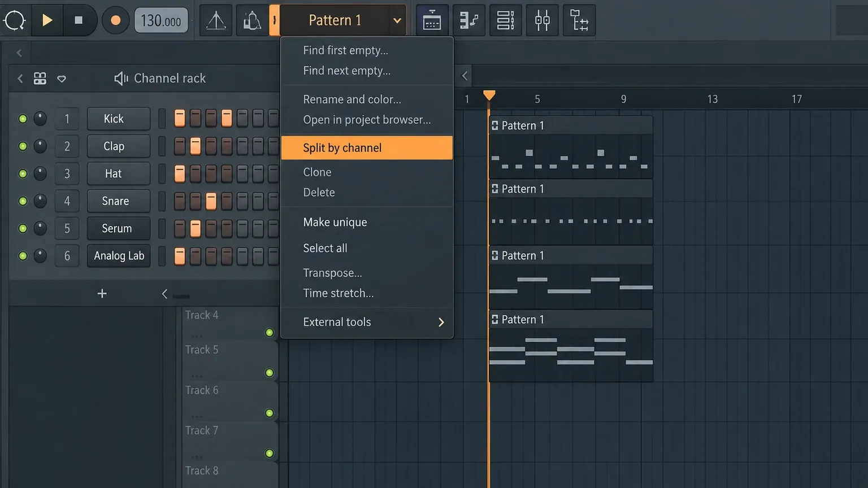Open the Pattern 1 selector dropdown arrow
868x488 pixels.
point(397,21)
